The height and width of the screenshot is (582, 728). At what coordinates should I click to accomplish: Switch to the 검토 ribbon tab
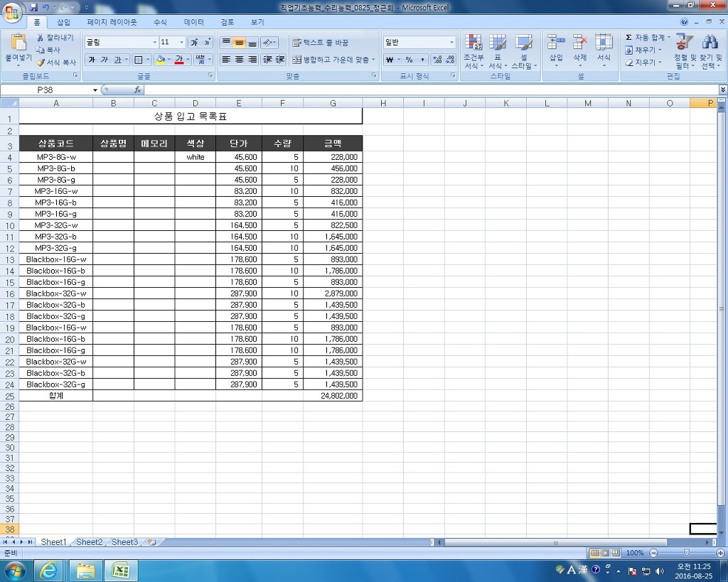pyautogui.click(x=227, y=22)
